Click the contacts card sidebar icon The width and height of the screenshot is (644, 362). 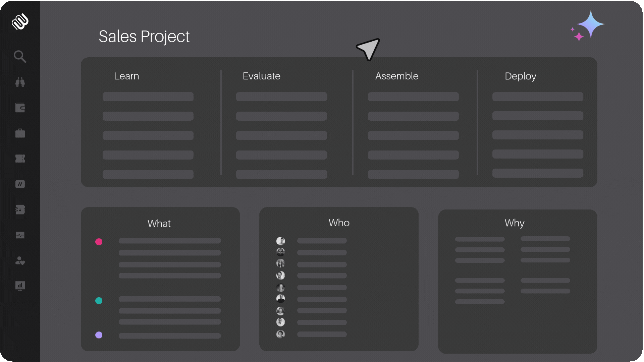coord(20,209)
